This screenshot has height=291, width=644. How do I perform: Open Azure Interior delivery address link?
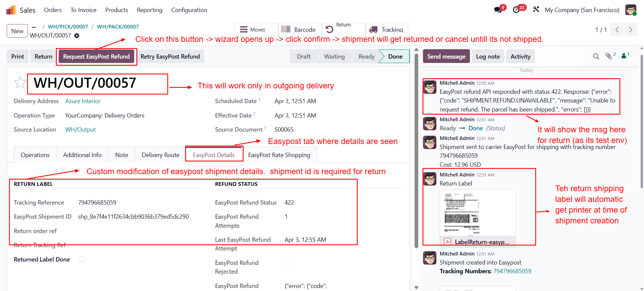83,101
